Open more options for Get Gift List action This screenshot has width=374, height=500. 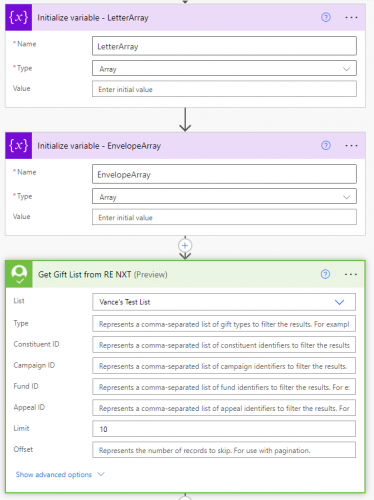351,274
